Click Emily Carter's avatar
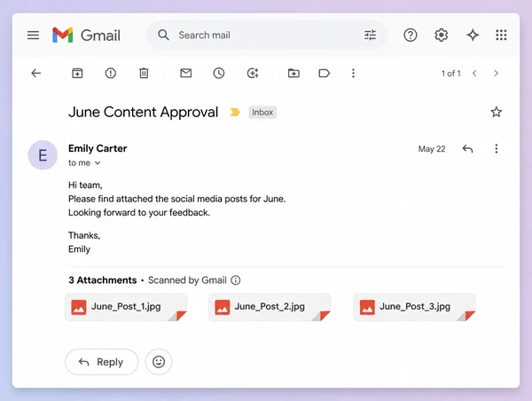532x401 pixels. tap(43, 155)
